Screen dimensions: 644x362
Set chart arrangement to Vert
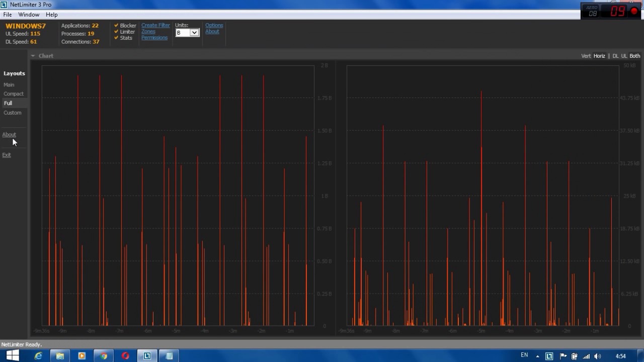coord(586,56)
